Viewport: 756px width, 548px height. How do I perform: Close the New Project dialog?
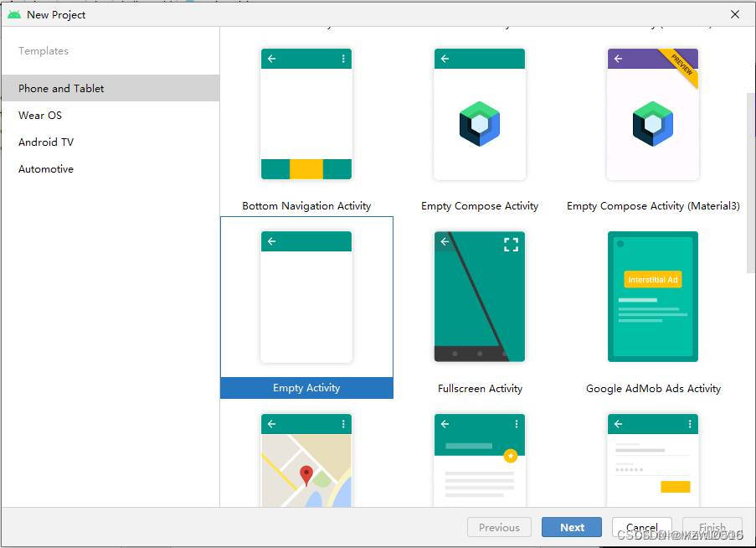(x=735, y=14)
